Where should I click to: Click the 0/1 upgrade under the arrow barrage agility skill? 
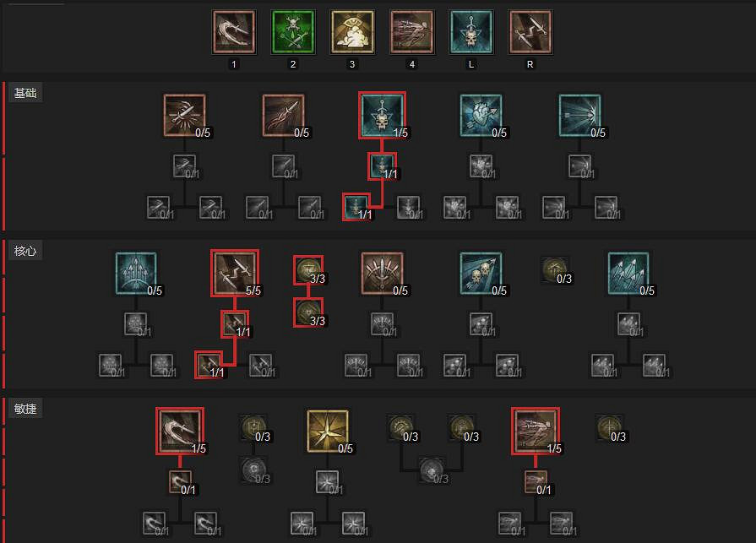[x=536, y=482]
